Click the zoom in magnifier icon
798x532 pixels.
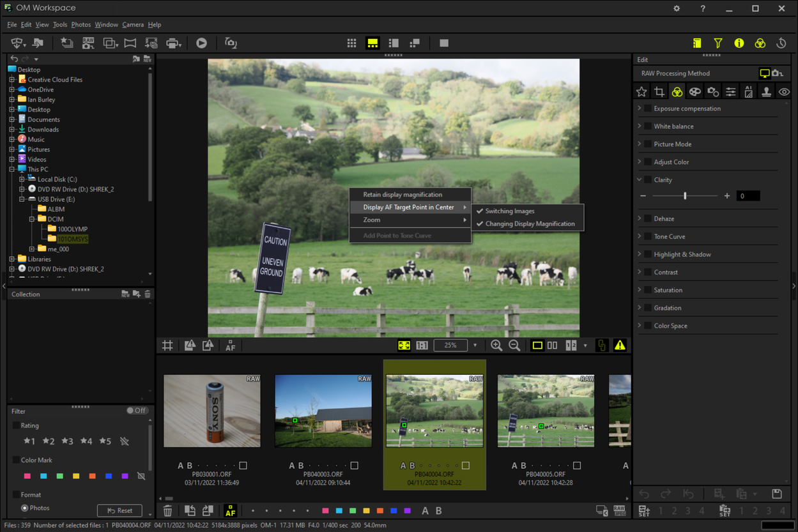[x=496, y=345]
